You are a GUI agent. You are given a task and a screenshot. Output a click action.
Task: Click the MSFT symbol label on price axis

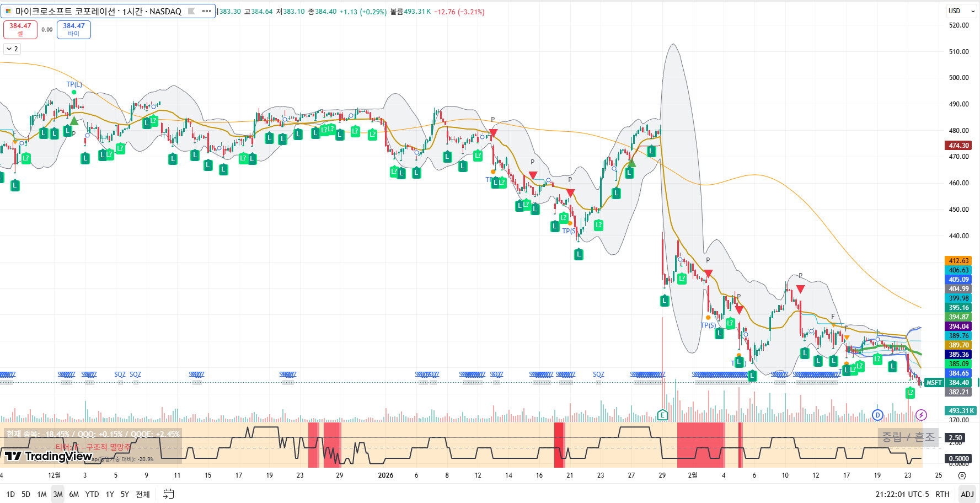pyautogui.click(x=934, y=383)
